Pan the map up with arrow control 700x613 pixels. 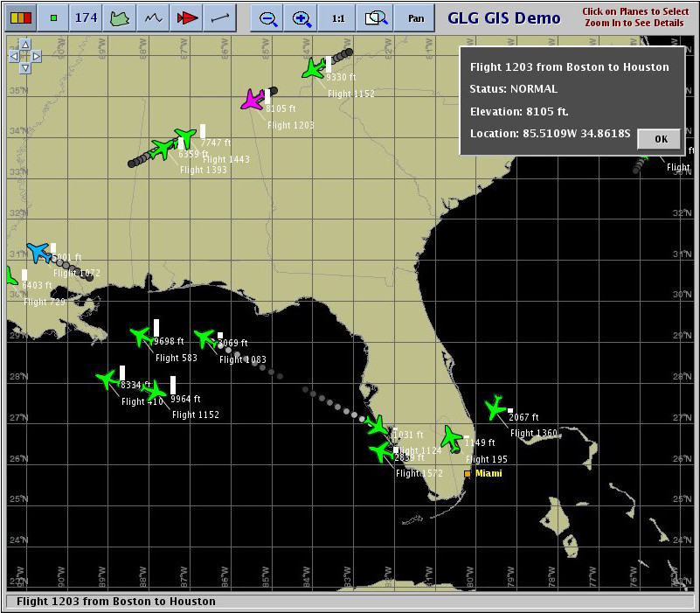click(25, 45)
